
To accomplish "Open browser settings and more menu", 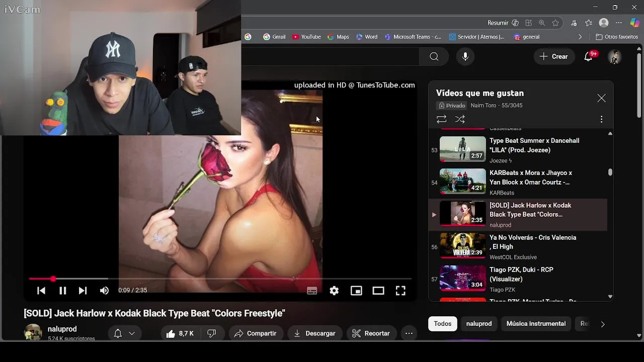I will tap(619, 23).
